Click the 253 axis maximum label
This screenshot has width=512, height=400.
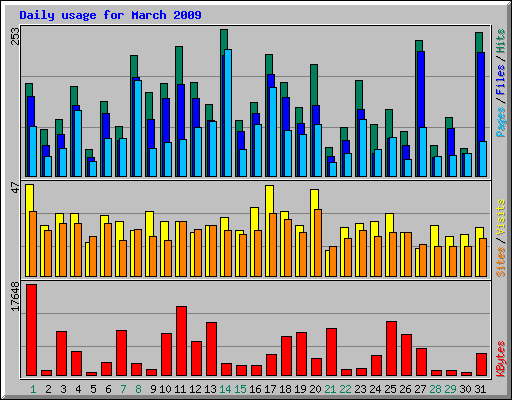[15, 36]
